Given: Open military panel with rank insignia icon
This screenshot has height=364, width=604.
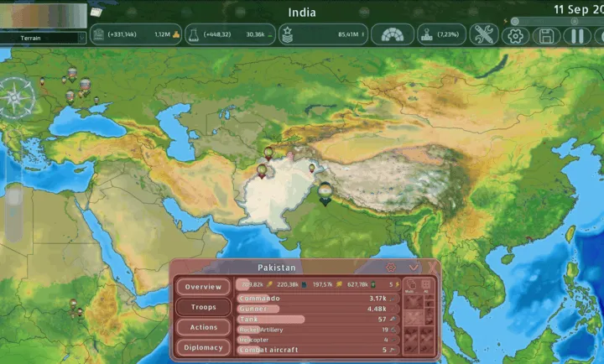Looking at the screenshot, I should [x=323, y=34].
